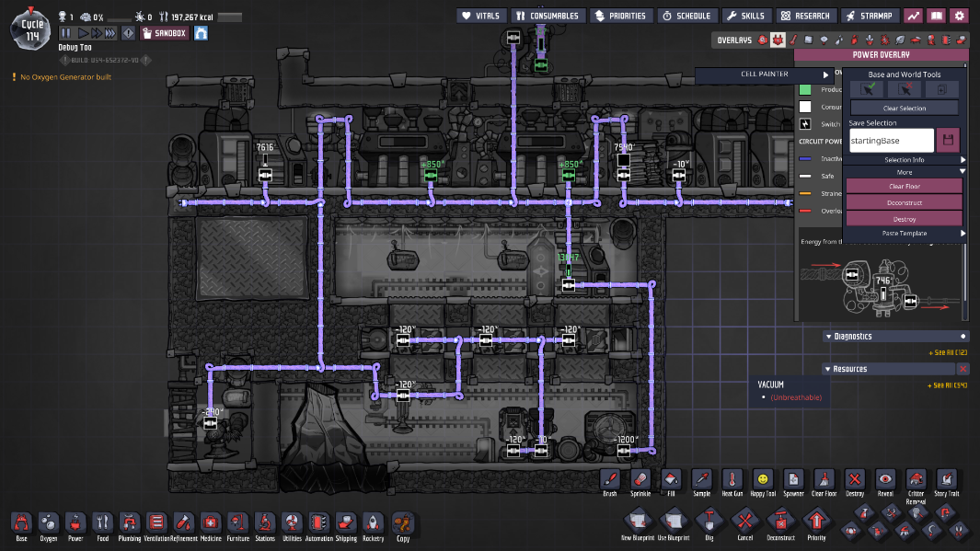This screenshot has height=551, width=980.
Task: Expand the Cell Painter panel
Action: (765, 75)
